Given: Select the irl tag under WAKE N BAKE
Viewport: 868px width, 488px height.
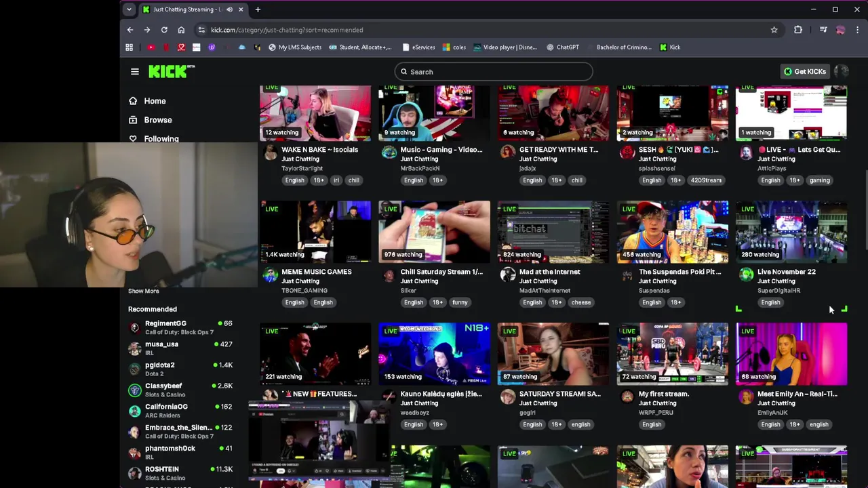Looking at the screenshot, I should point(336,180).
